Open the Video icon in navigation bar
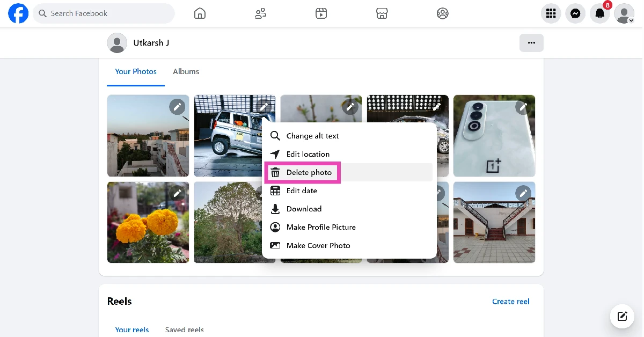The image size is (644, 337). click(x=321, y=13)
